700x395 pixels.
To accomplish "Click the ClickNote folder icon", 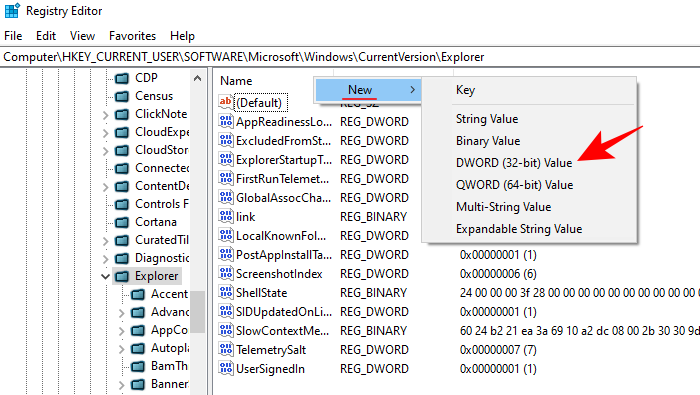I will point(122,114).
